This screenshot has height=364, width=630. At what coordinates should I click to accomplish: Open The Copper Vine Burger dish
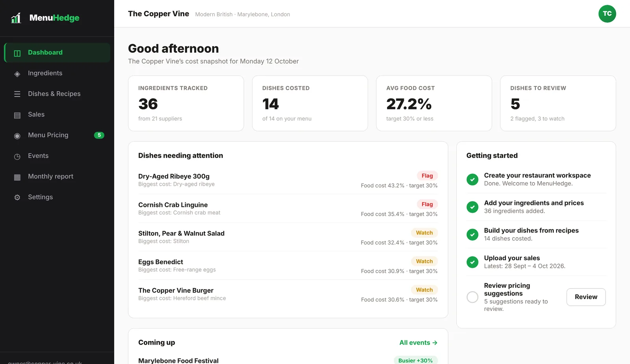(176, 290)
